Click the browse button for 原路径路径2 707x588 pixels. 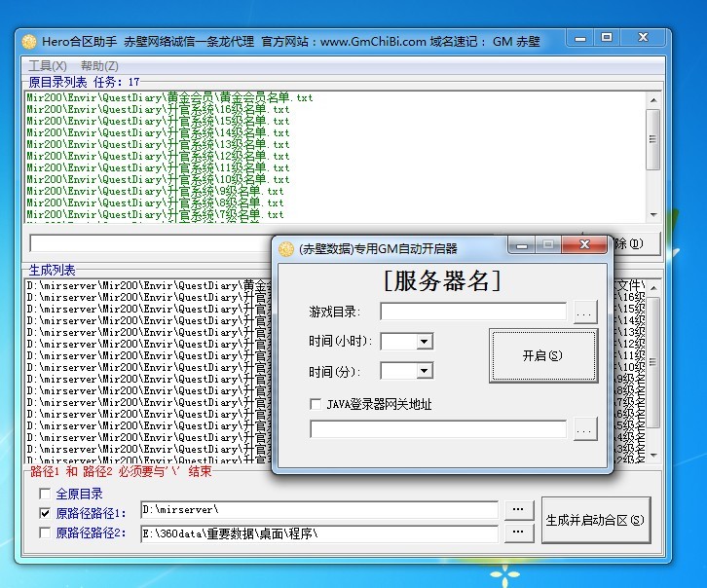519,533
